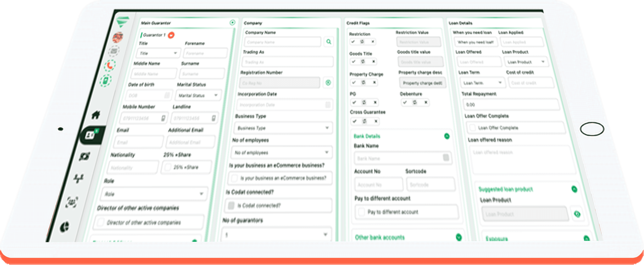Click the money cash sidebar icon
The image size is (644, 265).
click(84, 156)
